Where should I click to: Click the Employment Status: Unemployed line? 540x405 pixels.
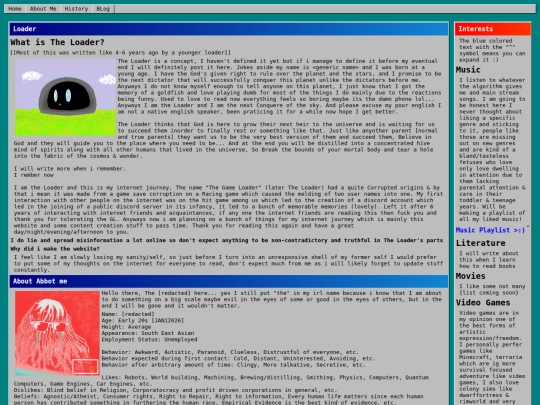pos(149,340)
